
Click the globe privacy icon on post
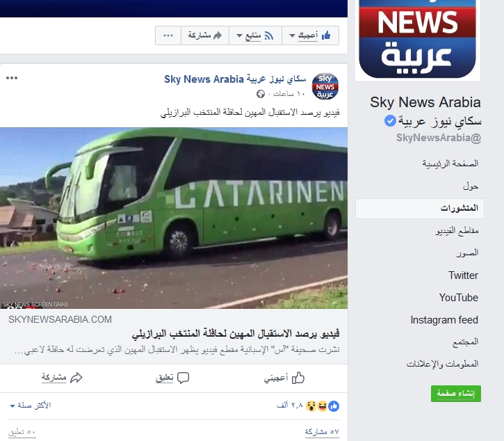261,94
